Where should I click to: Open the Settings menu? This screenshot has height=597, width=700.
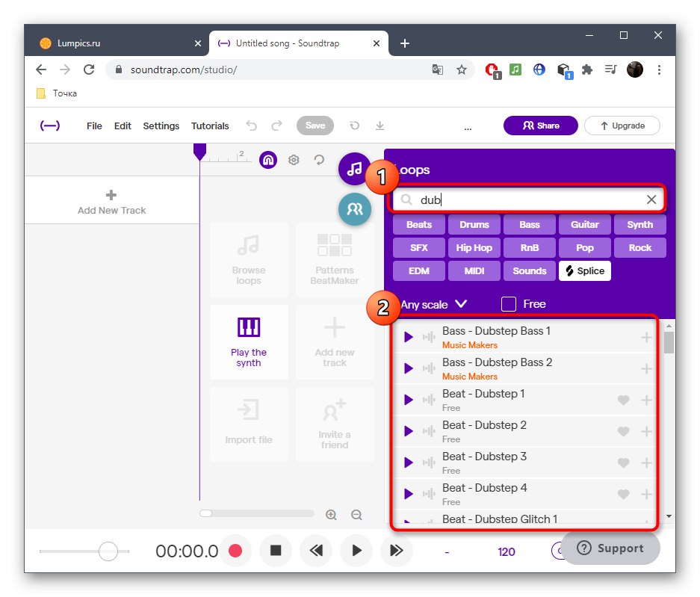(161, 126)
